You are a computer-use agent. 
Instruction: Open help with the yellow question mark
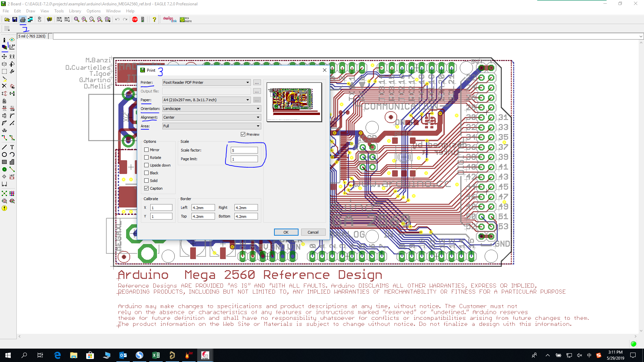(x=154, y=19)
